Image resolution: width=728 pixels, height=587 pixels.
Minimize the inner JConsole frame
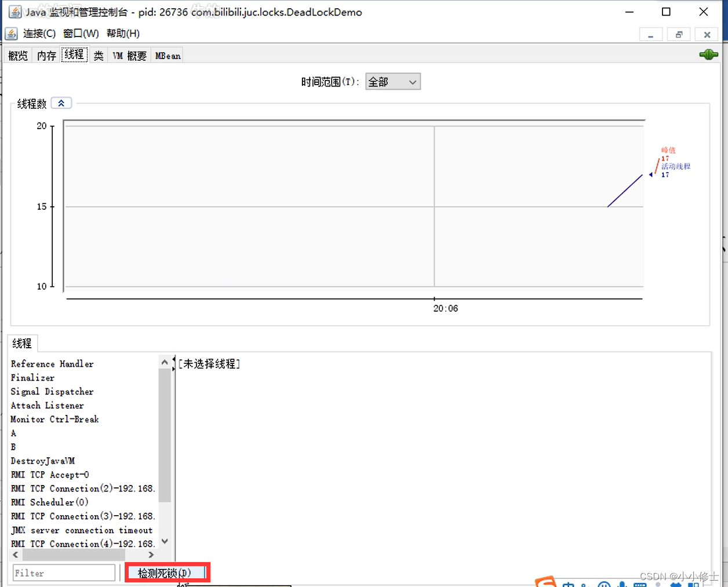click(651, 35)
